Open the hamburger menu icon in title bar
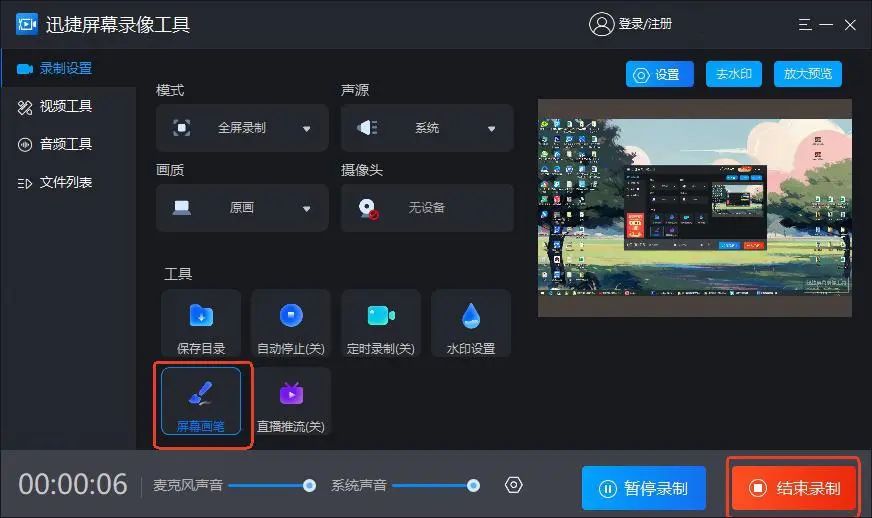Screen dimensions: 872x518 click(x=805, y=24)
